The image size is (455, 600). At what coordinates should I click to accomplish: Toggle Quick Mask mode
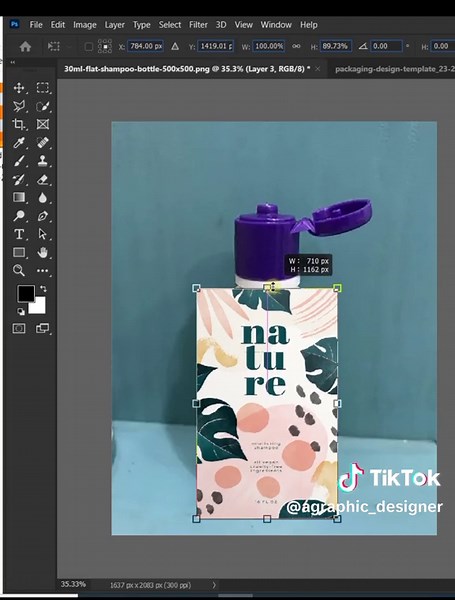pos(19,328)
